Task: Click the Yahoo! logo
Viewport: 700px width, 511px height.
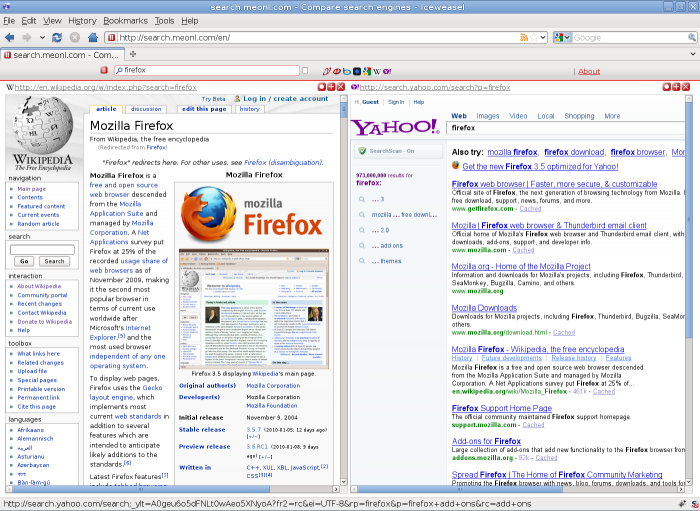Action: [396, 127]
